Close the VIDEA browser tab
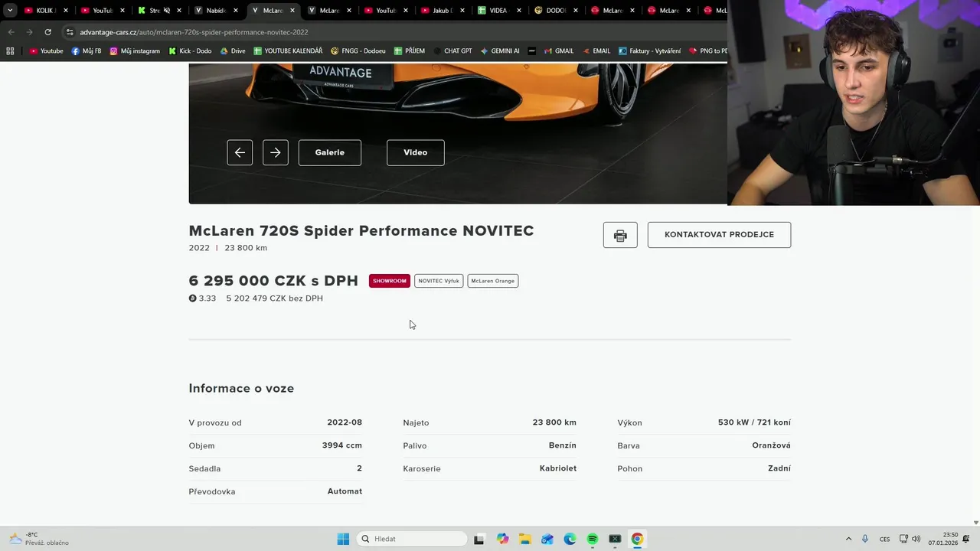 click(519, 11)
